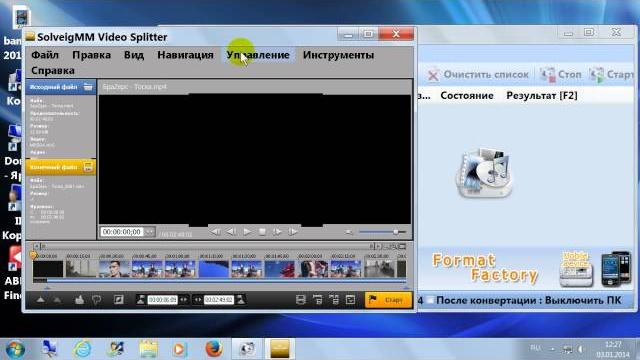Click the right arrow of the timeline scrollbar
This screenshot has height=360, width=640.
point(378,246)
